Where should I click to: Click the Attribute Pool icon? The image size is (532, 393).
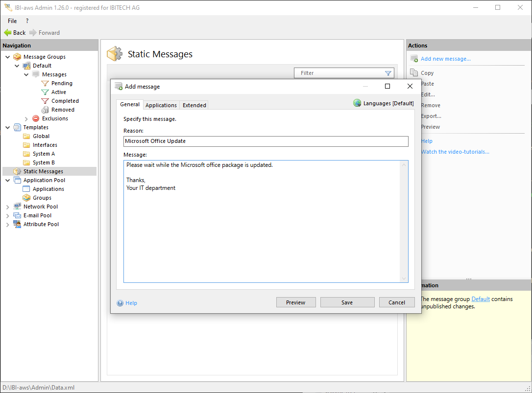tap(18, 224)
